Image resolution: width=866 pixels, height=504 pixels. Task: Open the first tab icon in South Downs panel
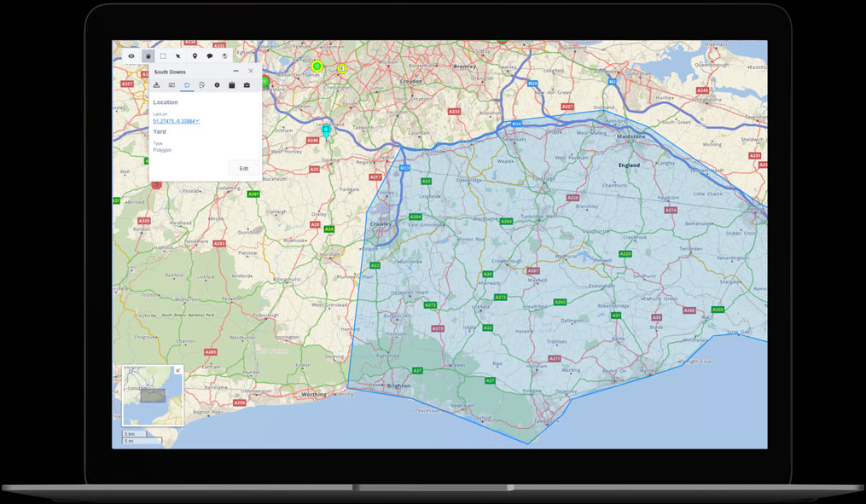pyautogui.click(x=157, y=85)
